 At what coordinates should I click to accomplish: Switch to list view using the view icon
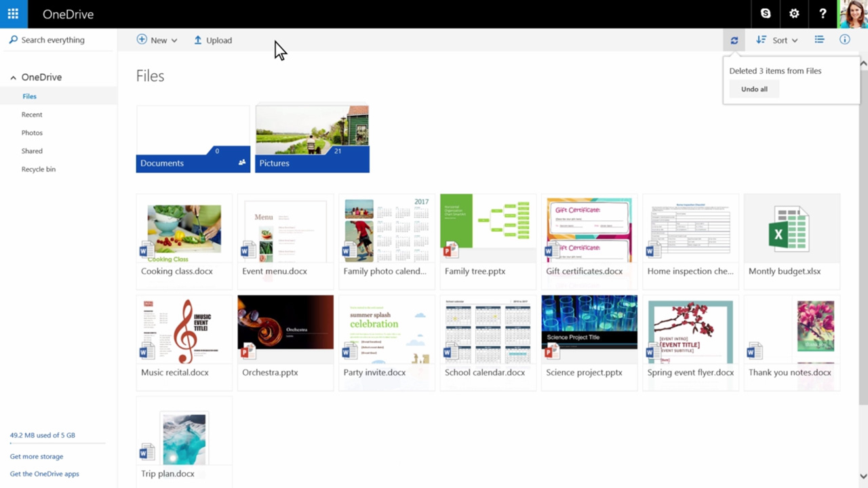819,39
